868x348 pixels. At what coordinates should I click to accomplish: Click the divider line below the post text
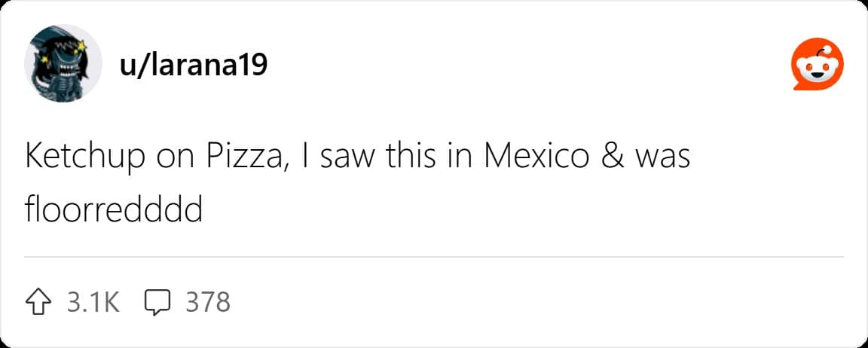pos(434,257)
